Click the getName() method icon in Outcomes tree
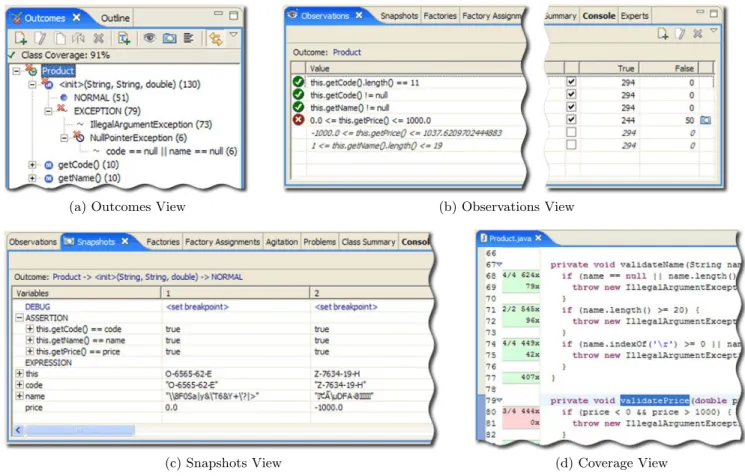Image resolution: width=745 pixels, height=476 pixels. [48, 178]
